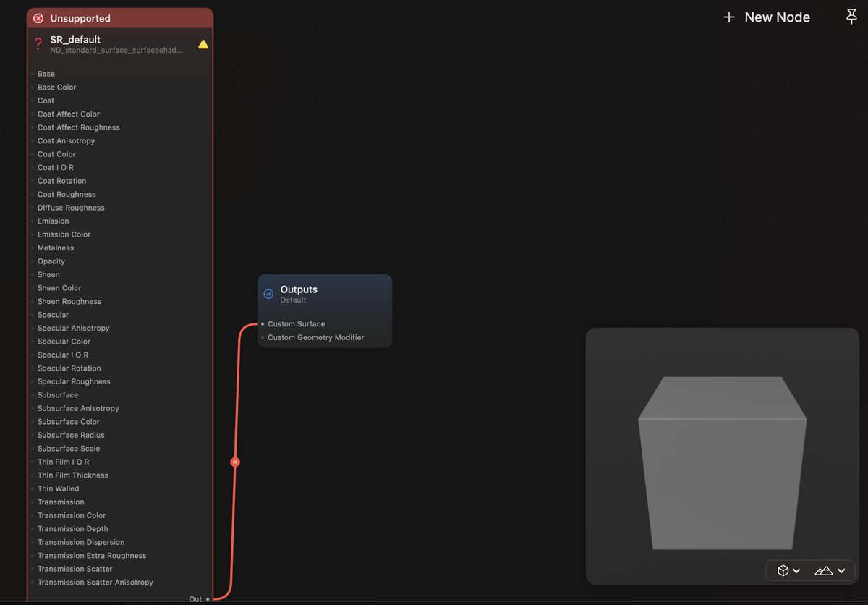The width and height of the screenshot is (868, 605).
Task: Pin the editor with the pin icon
Action: coord(851,17)
